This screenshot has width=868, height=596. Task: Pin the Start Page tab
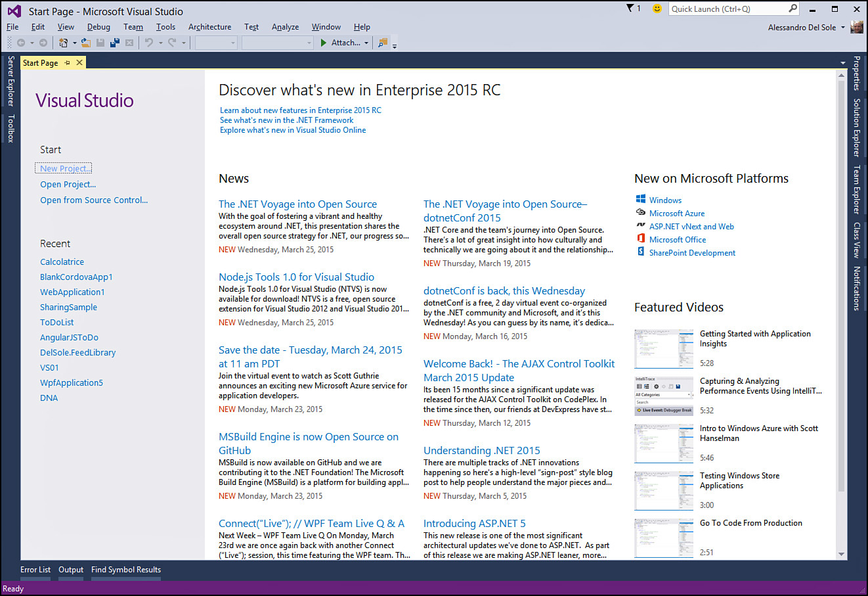[x=67, y=62]
